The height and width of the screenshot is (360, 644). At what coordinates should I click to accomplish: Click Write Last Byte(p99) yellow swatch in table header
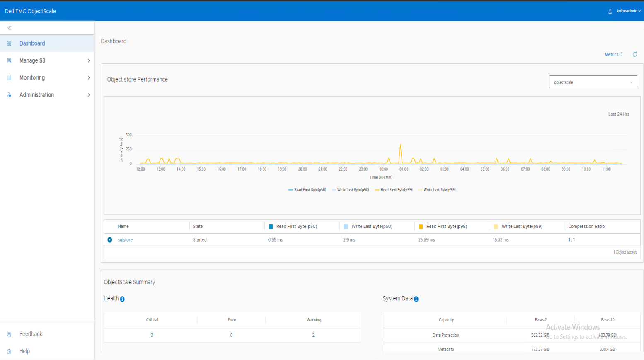pos(496,227)
